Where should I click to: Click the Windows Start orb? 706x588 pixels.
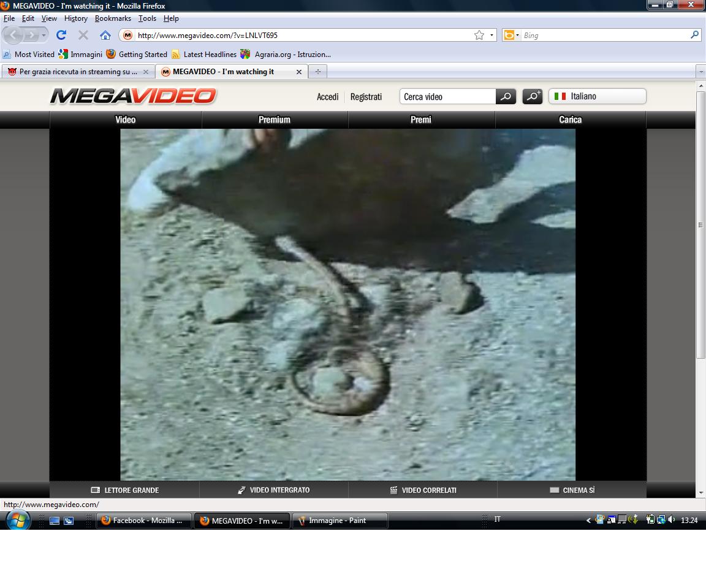pyautogui.click(x=18, y=521)
